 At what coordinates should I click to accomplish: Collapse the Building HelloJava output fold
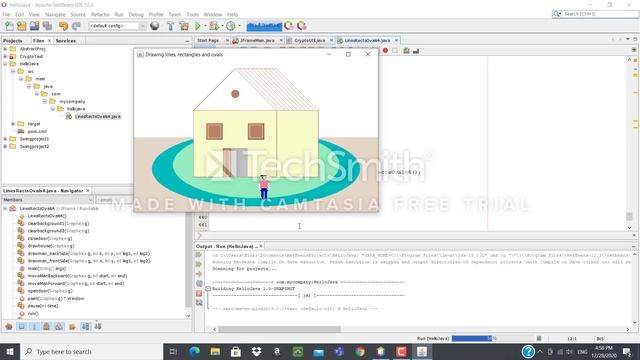pos(208,289)
